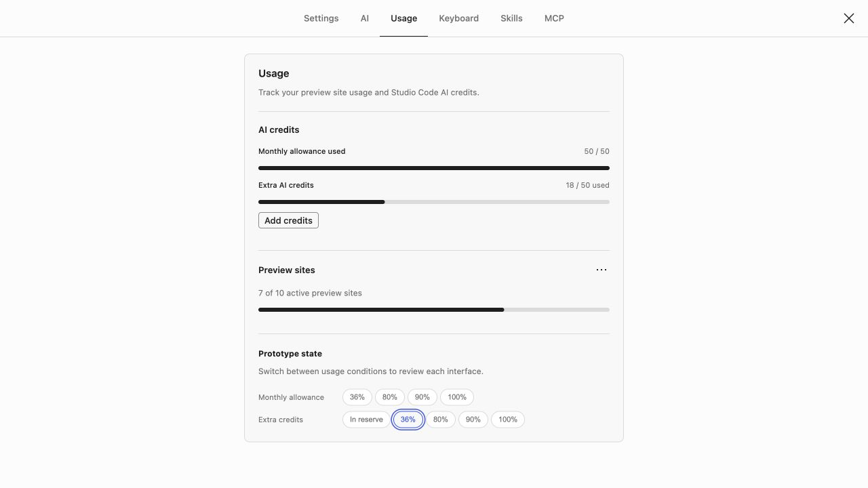Open the Skills tab
868x488 pixels.
coord(511,18)
